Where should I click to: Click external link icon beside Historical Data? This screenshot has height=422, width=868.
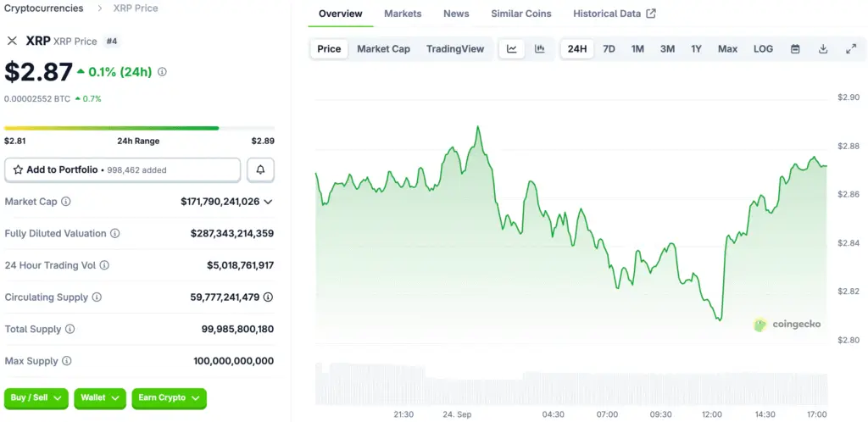pos(652,14)
